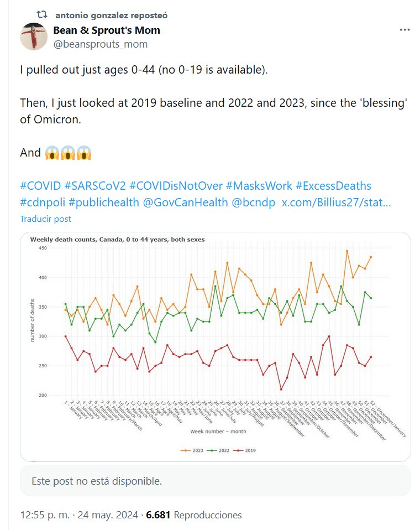Click the #COVIDisNotOver hashtag

[x=178, y=185]
